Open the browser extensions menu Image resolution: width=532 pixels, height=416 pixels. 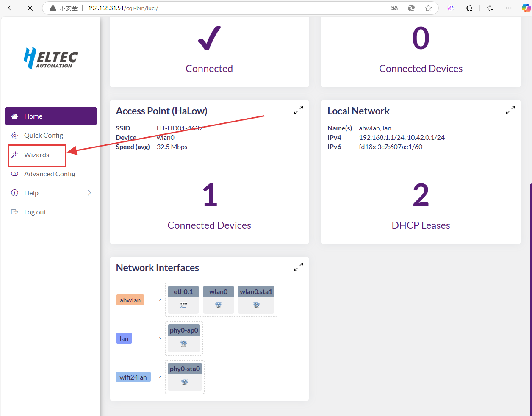[469, 8]
